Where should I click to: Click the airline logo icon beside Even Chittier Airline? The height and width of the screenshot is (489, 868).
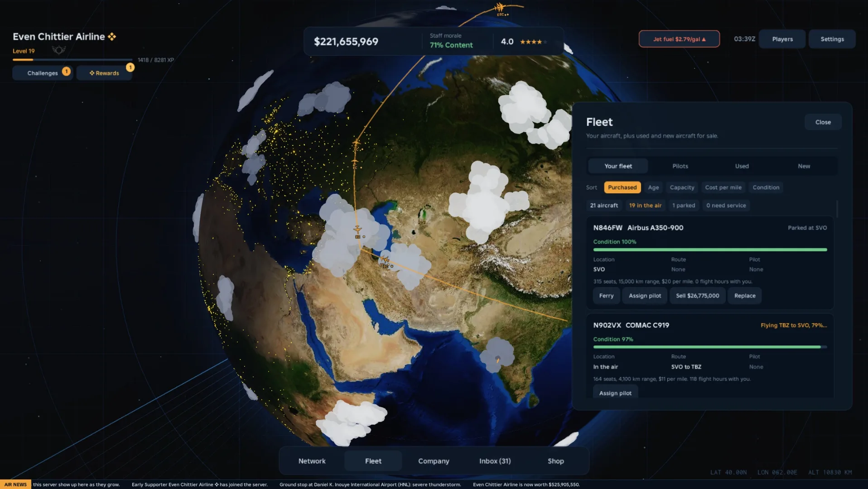(112, 37)
